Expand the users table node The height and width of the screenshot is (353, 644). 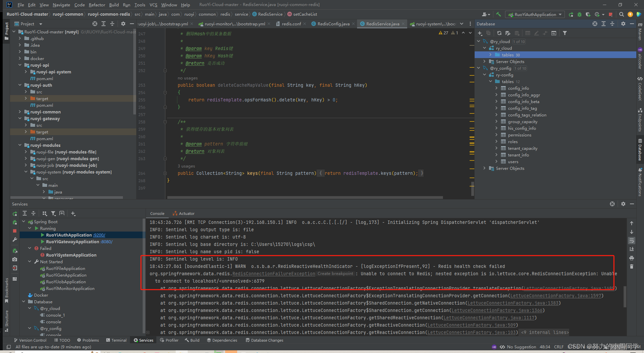pos(496,161)
